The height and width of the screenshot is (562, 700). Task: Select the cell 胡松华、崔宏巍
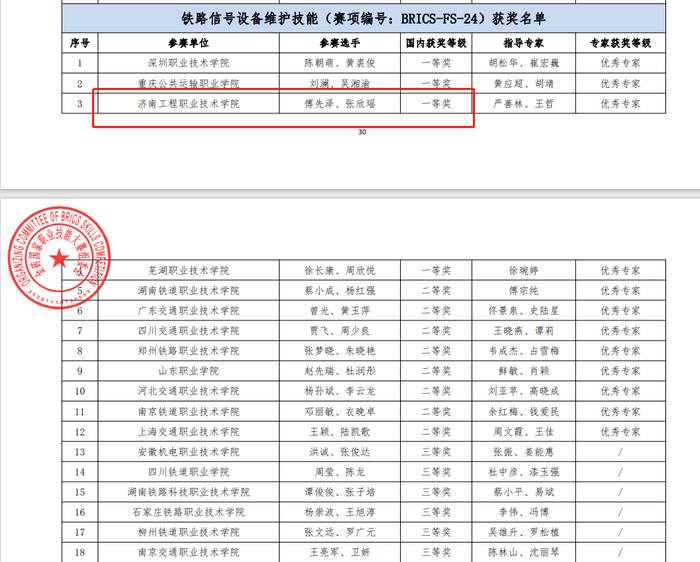pyautogui.click(x=524, y=63)
